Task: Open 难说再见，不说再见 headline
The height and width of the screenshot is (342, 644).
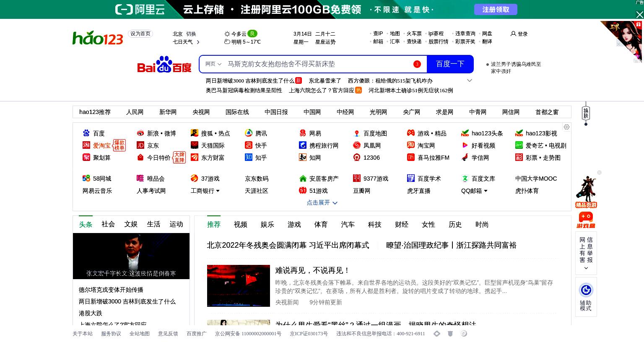Action: [312, 270]
